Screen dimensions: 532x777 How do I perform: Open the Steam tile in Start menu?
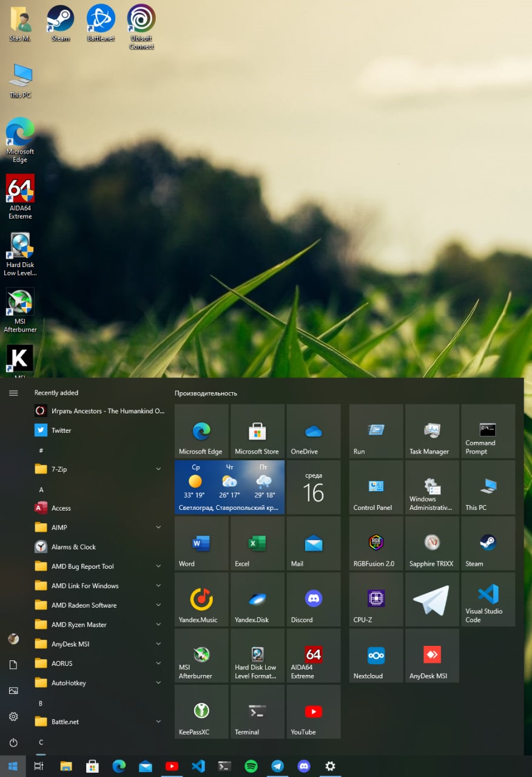point(488,543)
